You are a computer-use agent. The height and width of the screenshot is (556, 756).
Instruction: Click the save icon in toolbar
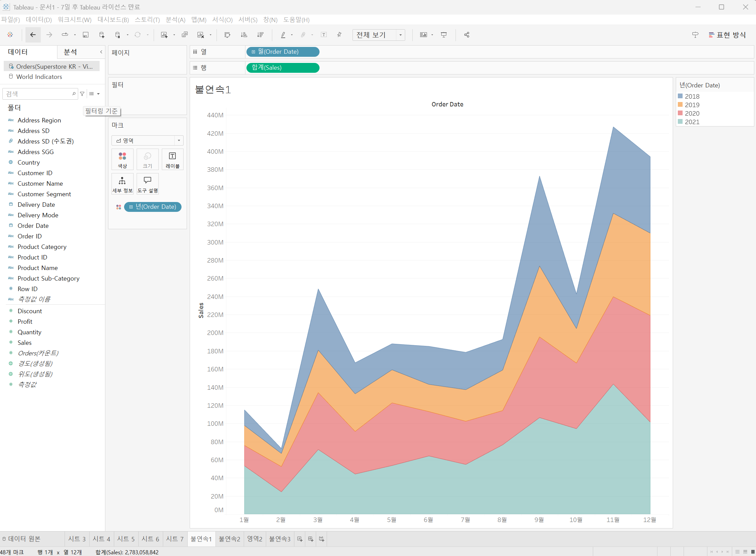[86, 35]
